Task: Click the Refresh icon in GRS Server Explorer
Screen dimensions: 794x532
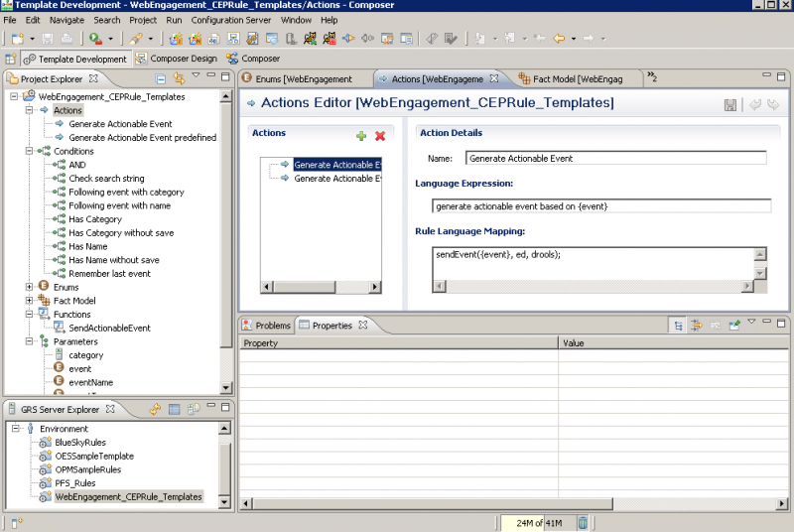Action: coord(155,409)
